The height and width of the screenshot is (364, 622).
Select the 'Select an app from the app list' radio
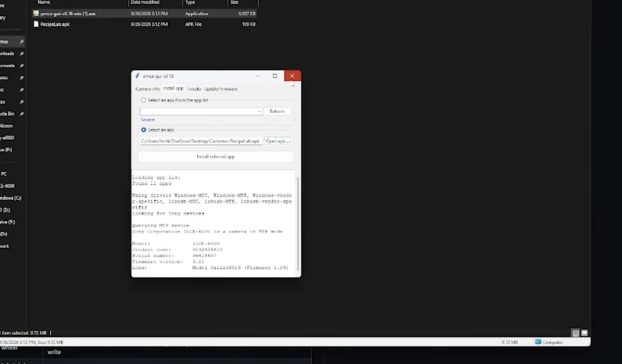[143, 100]
